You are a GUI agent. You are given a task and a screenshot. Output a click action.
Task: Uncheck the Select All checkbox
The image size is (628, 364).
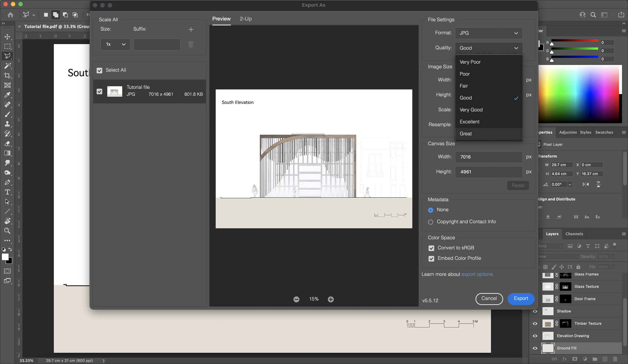pos(99,70)
